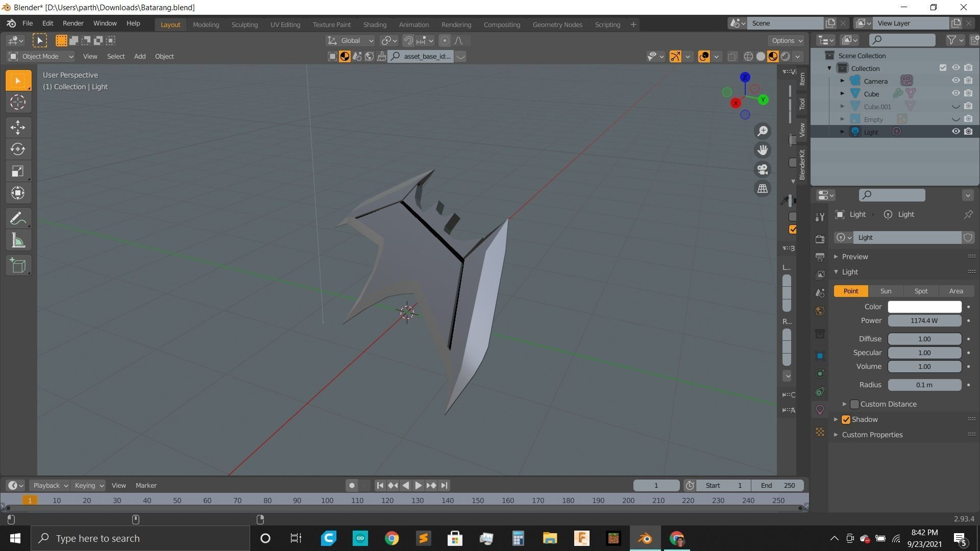The image size is (980, 551).
Task: Switch to the Modeling workspace tab
Action: 206,24
